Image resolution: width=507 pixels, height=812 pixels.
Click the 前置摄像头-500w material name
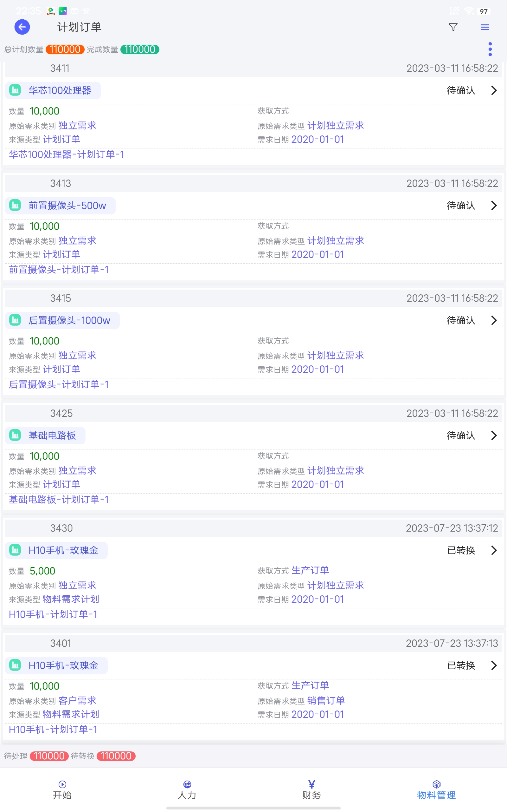coord(67,205)
